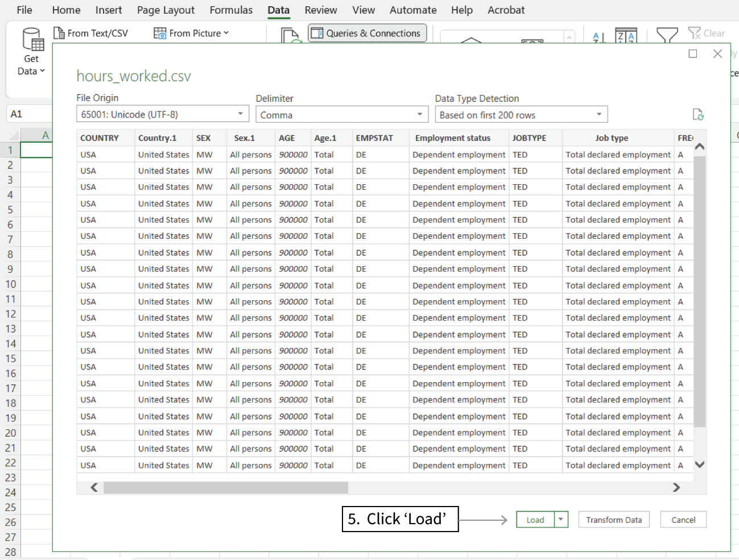The width and height of the screenshot is (739, 560).
Task: Refresh the CSV data preview
Action: (x=699, y=114)
